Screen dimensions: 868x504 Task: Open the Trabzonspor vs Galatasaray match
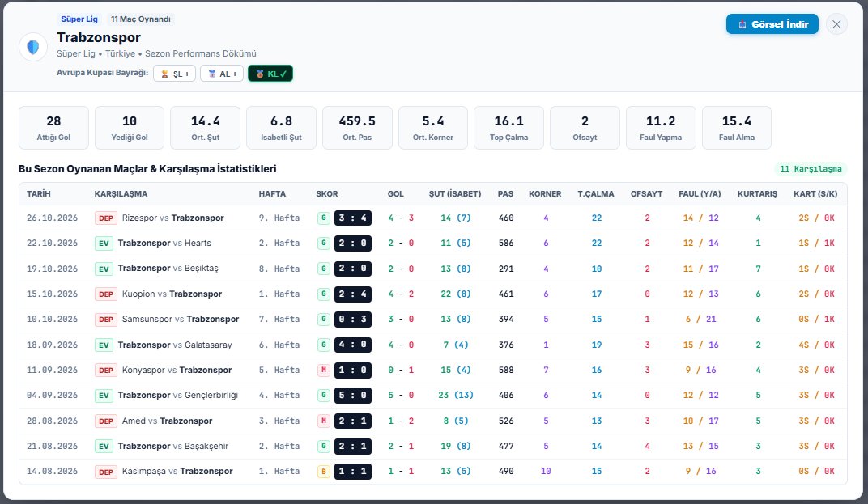tap(175, 345)
